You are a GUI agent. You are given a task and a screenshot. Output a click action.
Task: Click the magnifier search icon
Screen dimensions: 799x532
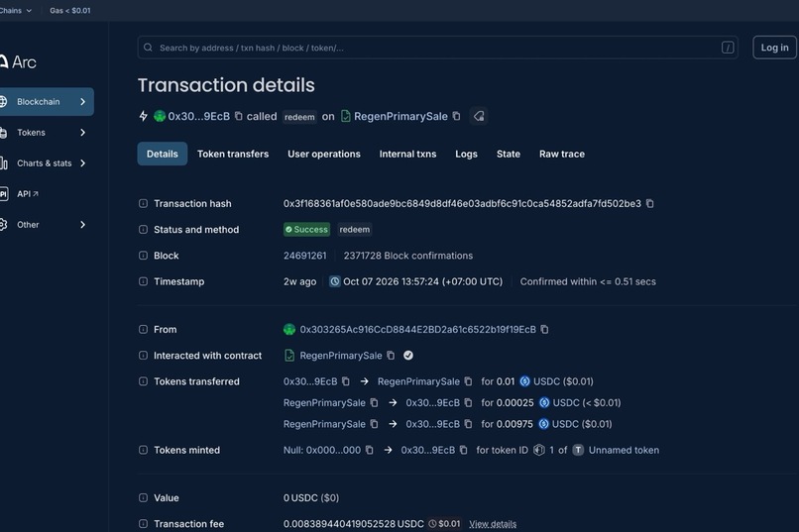tap(148, 48)
